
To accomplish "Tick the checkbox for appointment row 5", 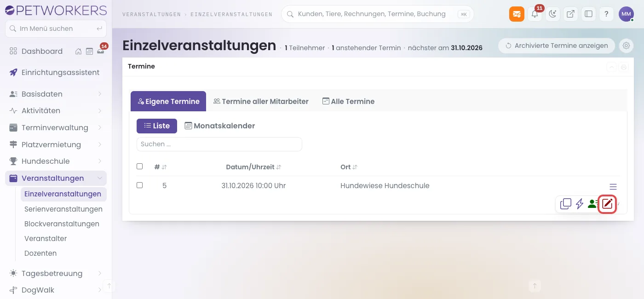I will click(x=140, y=185).
